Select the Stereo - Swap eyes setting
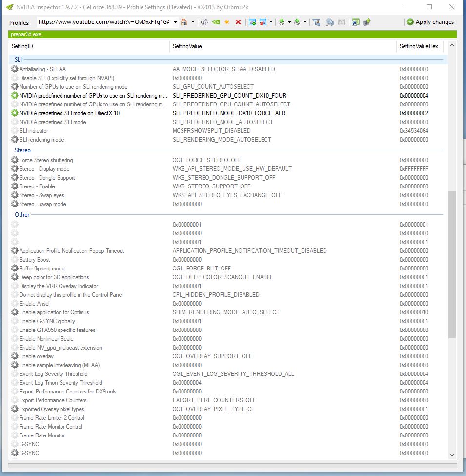This screenshot has height=476, width=466. click(228, 195)
